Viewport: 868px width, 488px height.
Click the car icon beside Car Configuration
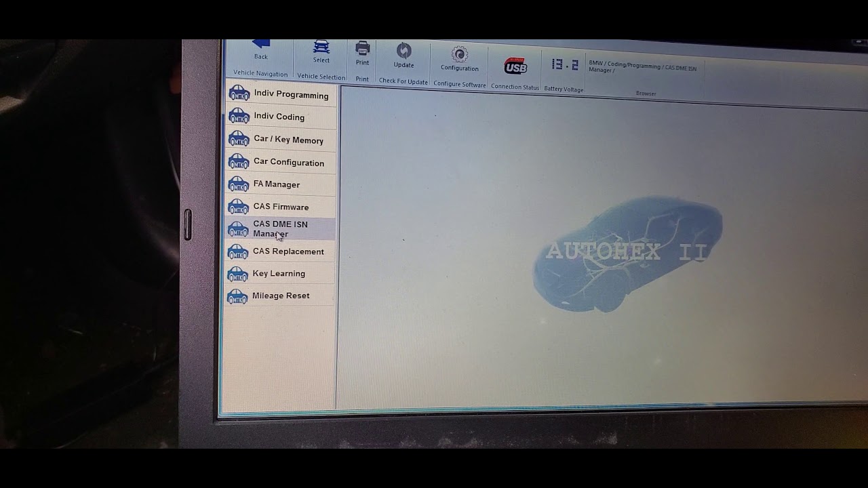click(x=239, y=161)
